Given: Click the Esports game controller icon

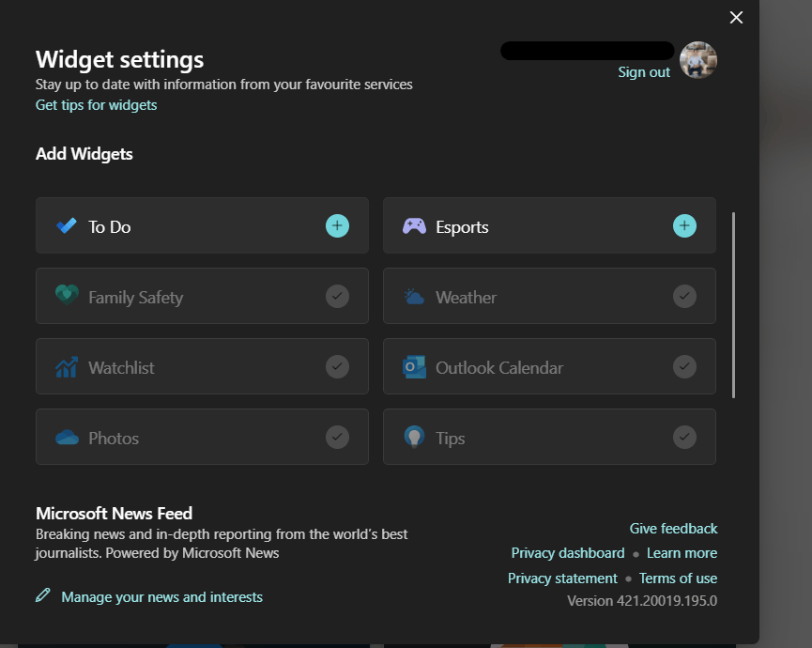Looking at the screenshot, I should (x=413, y=225).
